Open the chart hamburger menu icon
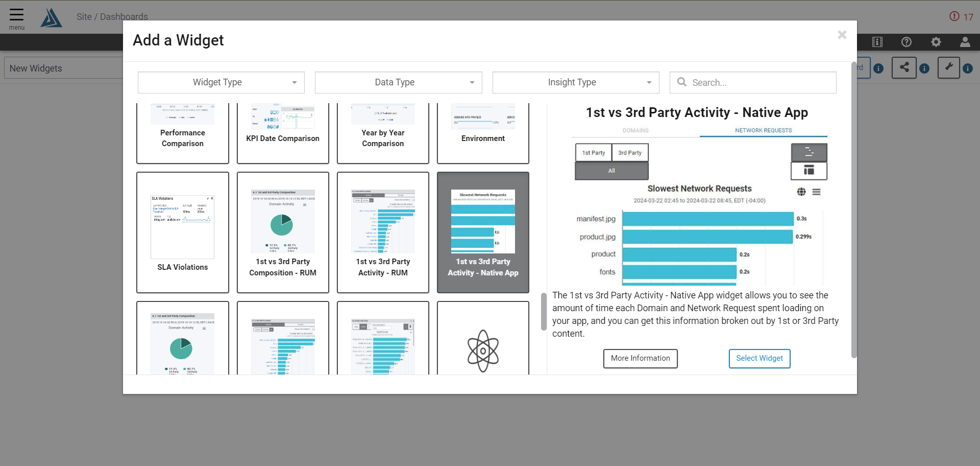 pyautogui.click(x=817, y=192)
